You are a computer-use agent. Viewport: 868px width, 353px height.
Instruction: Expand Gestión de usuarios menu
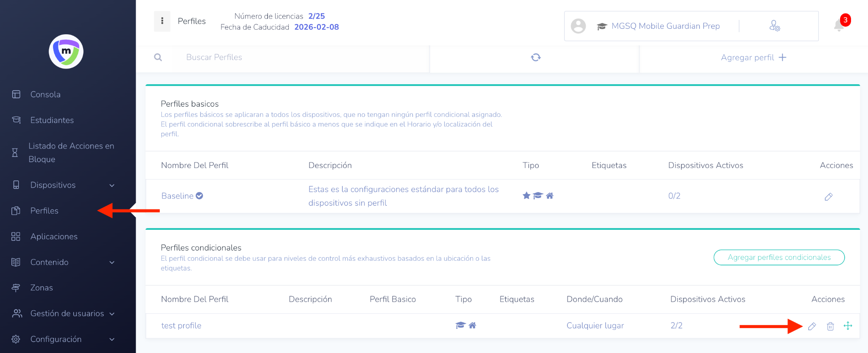pos(112,314)
